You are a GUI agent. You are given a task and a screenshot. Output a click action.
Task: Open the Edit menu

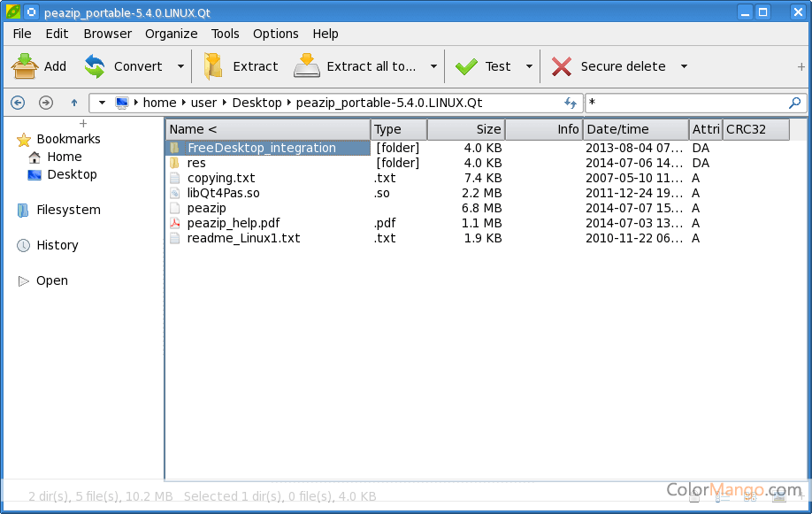pyautogui.click(x=57, y=34)
